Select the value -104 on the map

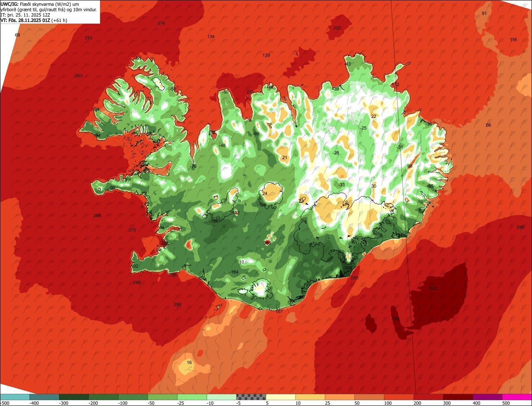pyautogui.click(x=234, y=272)
